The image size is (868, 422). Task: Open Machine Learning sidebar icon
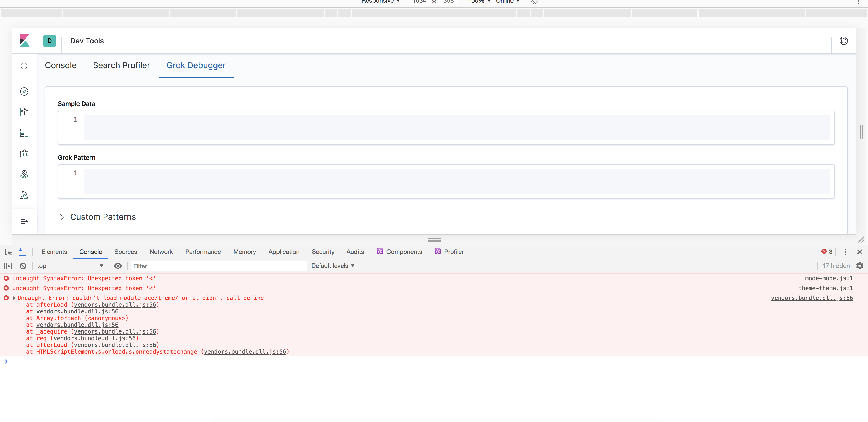[x=24, y=195]
